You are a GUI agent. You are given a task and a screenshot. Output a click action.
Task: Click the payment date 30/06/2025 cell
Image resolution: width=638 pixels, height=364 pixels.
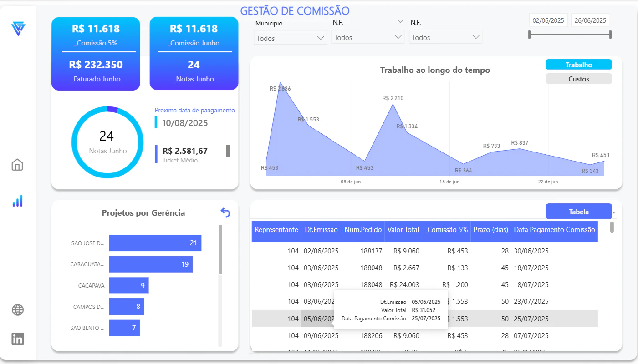coord(531,251)
